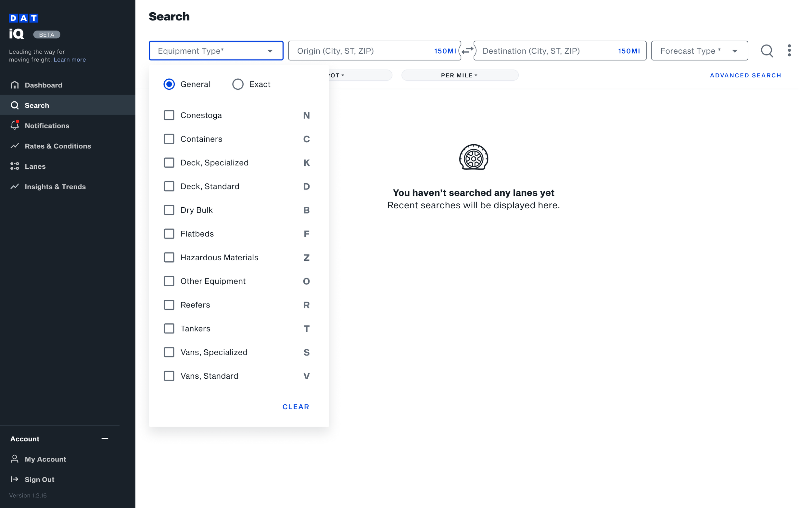This screenshot has width=812, height=508.
Task: Select the Exact radio button
Action: click(x=238, y=84)
